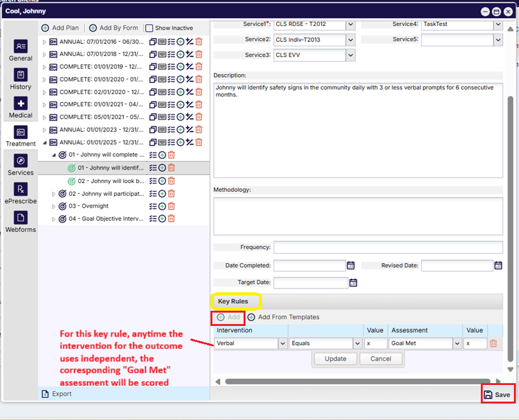The height and width of the screenshot is (420, 519).
Task: Click Add From Templates
Action: tap(284, 317)
